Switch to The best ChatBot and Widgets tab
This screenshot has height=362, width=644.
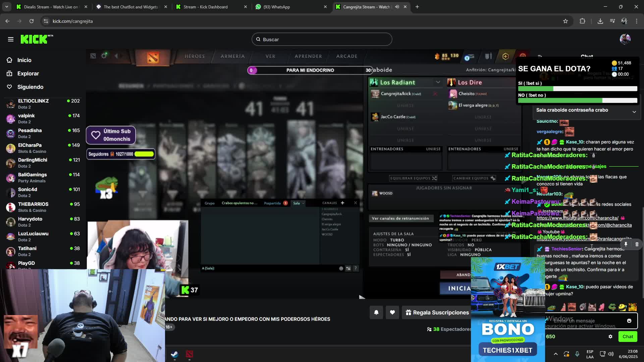131,7
